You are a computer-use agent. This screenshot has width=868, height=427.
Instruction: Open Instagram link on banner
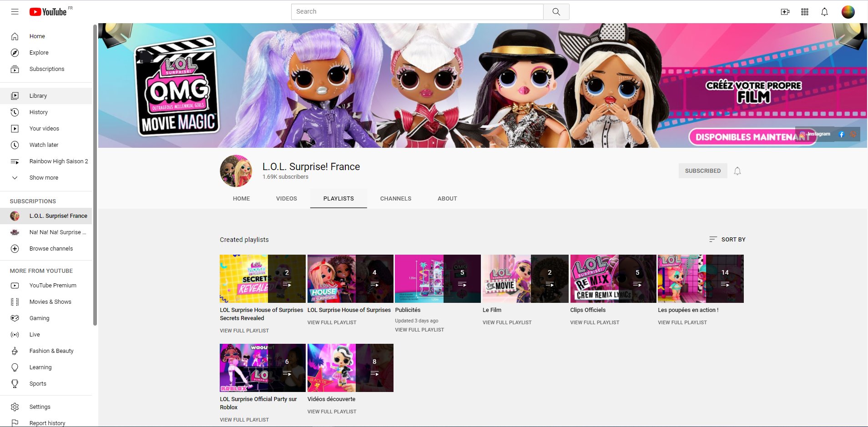[815, 134]
